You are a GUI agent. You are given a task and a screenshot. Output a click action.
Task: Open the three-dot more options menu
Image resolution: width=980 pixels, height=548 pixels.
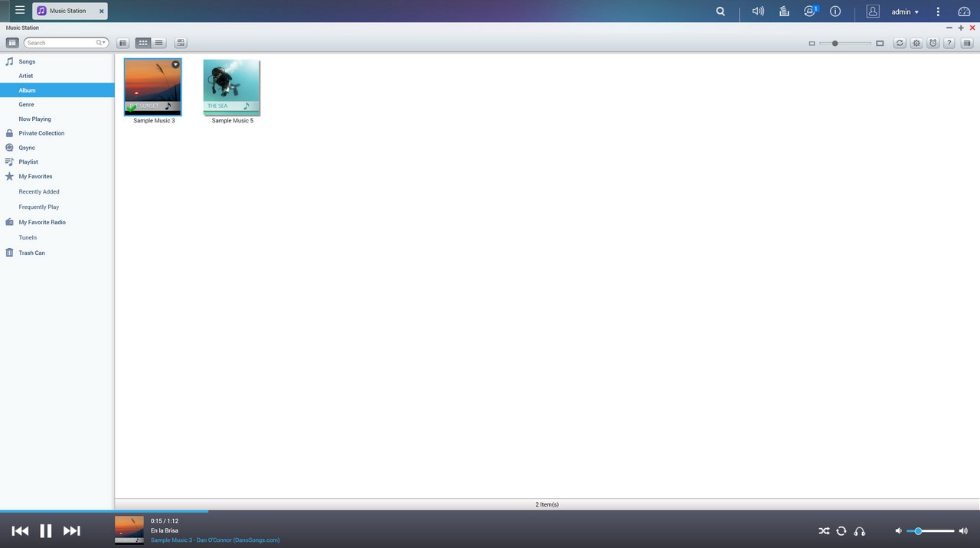tap(938, 11)
